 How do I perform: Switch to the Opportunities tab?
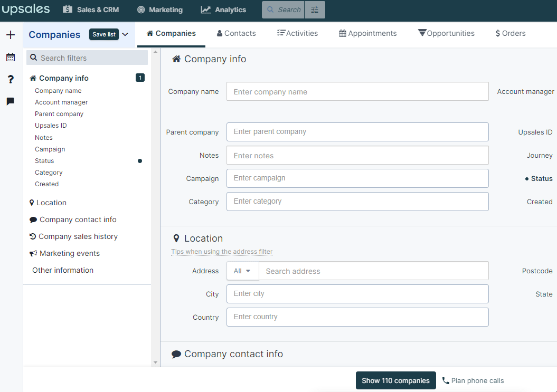coord(446,33)
